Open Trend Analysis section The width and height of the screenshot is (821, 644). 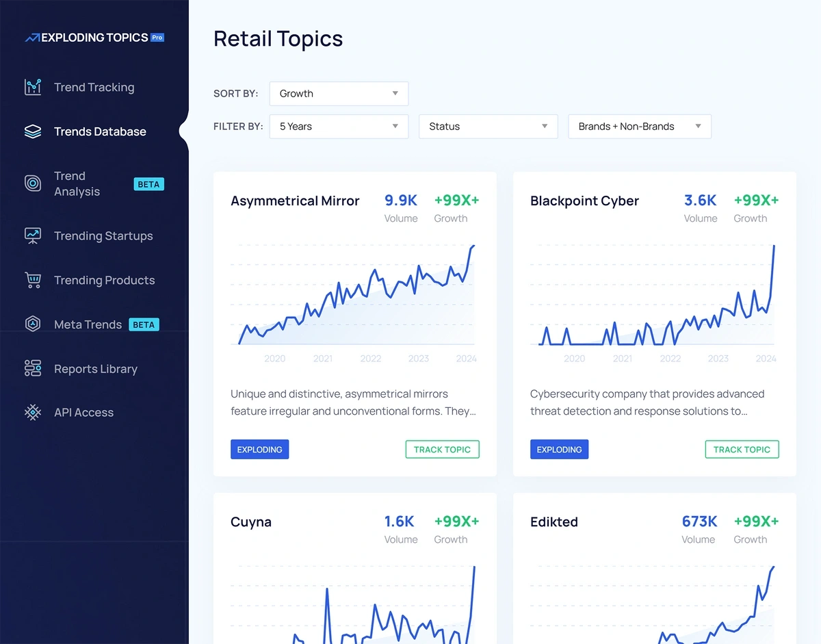tap(77, 183)
